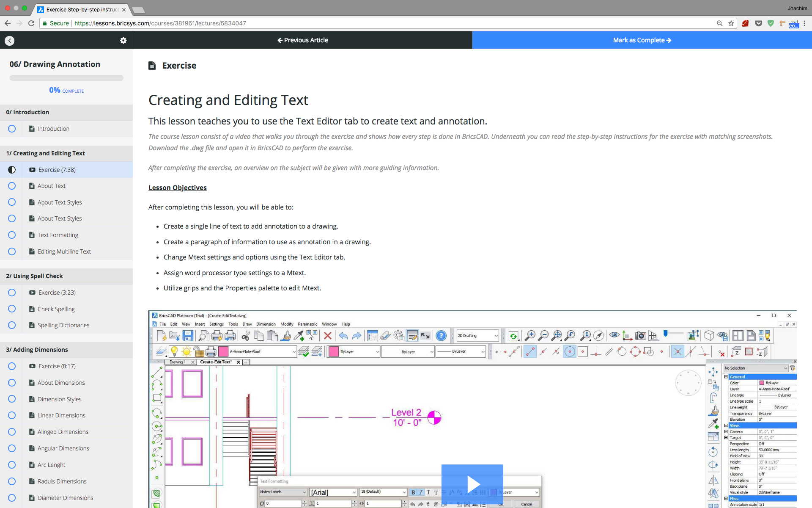Toggle completion circle for Arc Lenght

pyautogui.click(x=12, y=465)
